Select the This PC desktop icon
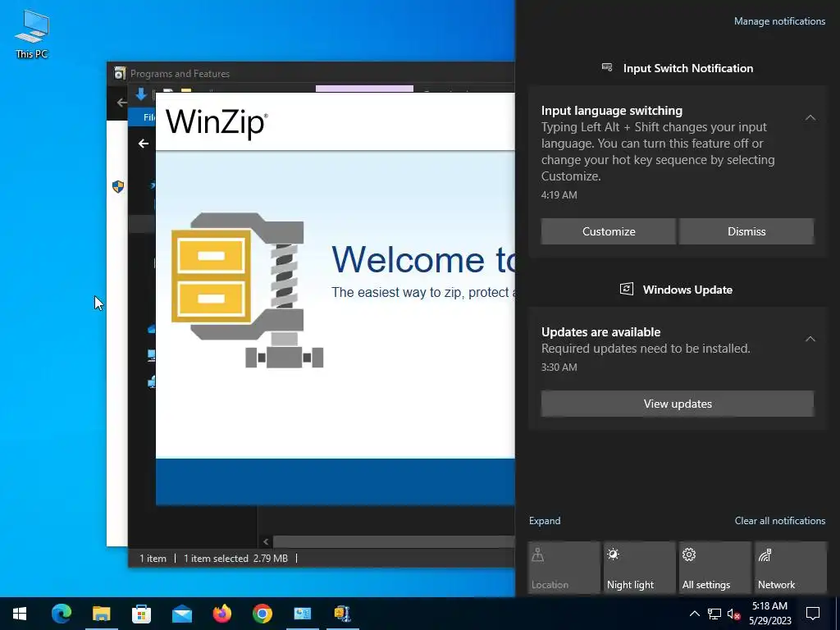This screenshot has height=630, width=840. (32, 34)
